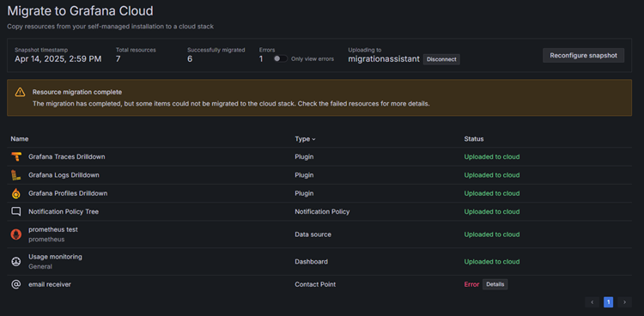Image resolution: width=644 pixels, height=316 pixels.
Task: Click the prometheus test name
Action: 53,229
